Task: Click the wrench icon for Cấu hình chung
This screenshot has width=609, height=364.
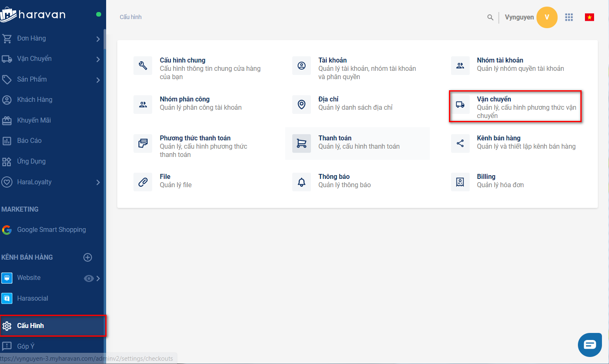Action: [143, 66]
